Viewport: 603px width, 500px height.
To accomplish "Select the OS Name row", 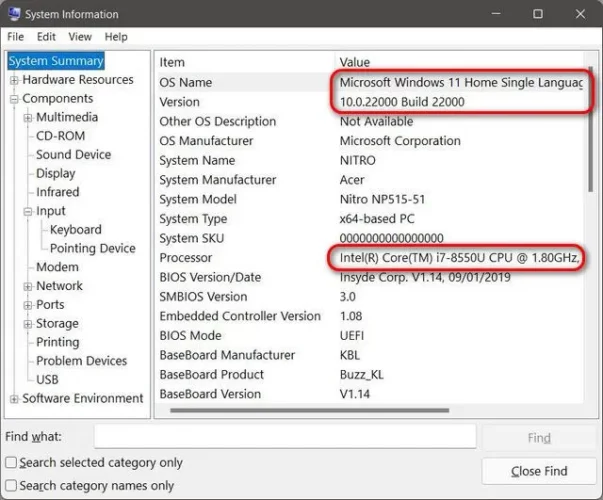I will click(371, 82).
